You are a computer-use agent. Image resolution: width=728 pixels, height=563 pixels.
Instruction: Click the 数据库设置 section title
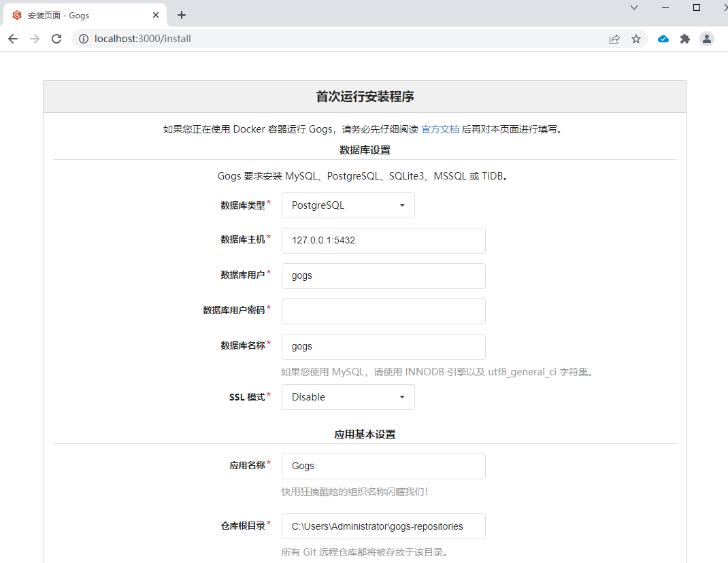[x=365, y=150]
